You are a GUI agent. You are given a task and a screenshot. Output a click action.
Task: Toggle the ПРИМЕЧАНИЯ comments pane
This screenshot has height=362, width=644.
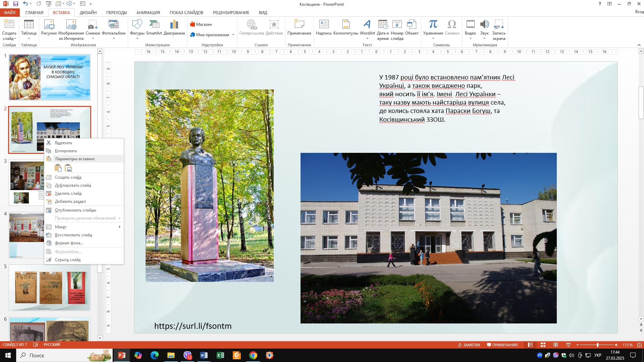point(502,345)
